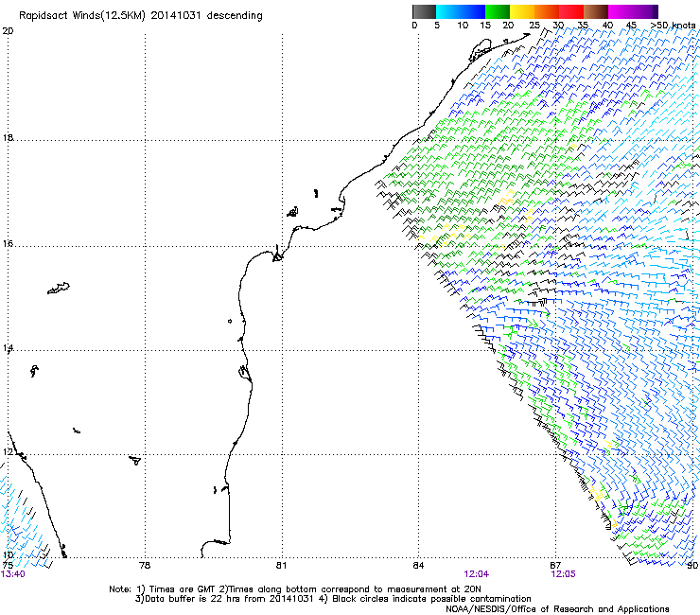Click the "NOAA/NESDIS/Office of Research and Applications" credit

(x=557, y=609)
